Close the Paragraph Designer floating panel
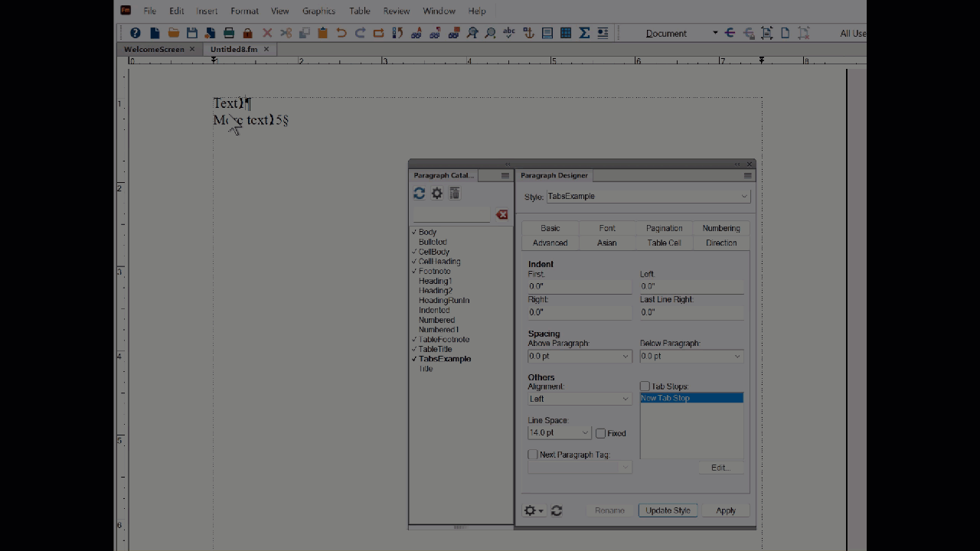The image size is (980, 551). click(750, 164)
